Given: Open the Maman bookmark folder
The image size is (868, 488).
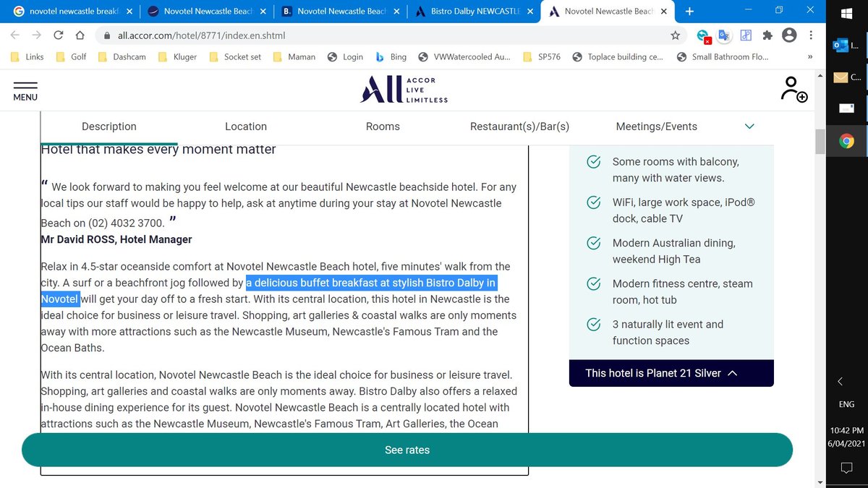Looking at the screenshot, I should pos(294,57).
